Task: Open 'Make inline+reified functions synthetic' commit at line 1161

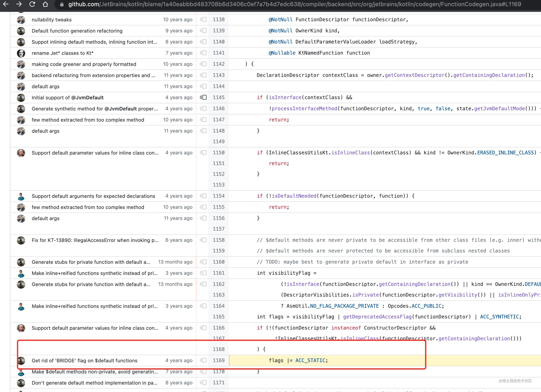Action: click(95, 273)
